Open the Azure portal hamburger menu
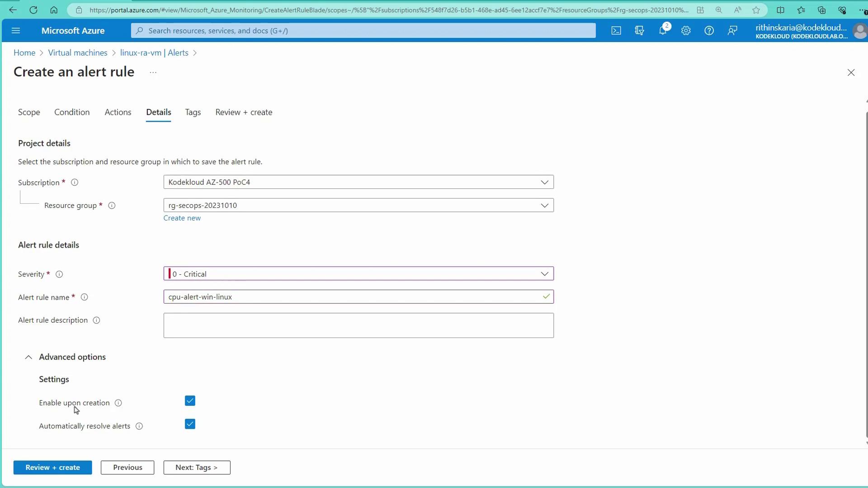This screenshot has width=868, height=488. click(16, 31)
